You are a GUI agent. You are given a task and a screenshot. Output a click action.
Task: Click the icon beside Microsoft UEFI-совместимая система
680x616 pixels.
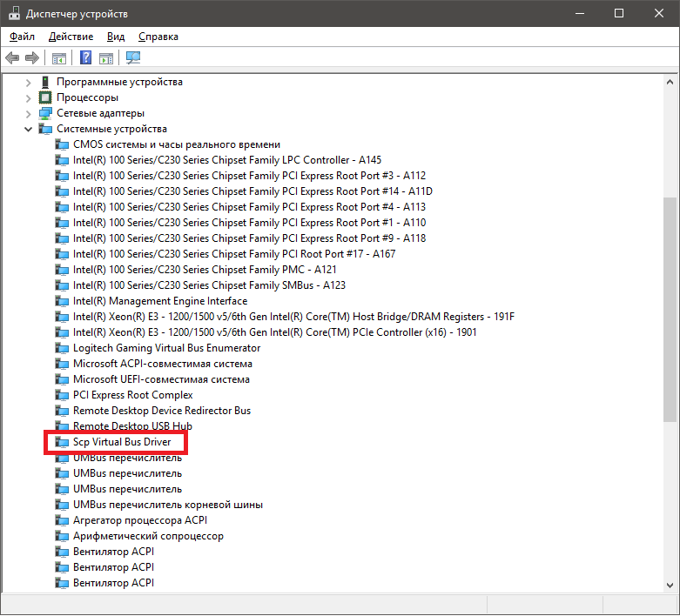[62, 379]
